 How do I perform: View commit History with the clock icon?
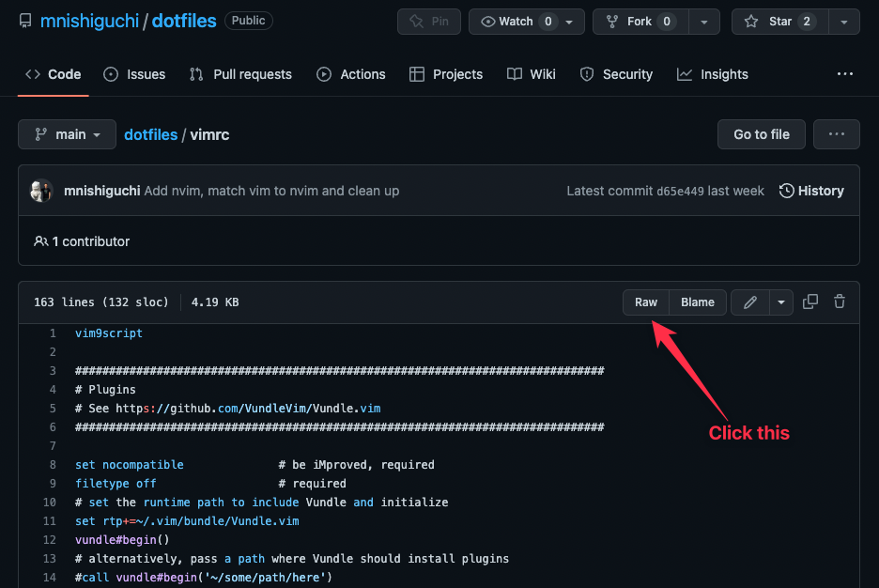pyautogui.click(x=811, y=190)
